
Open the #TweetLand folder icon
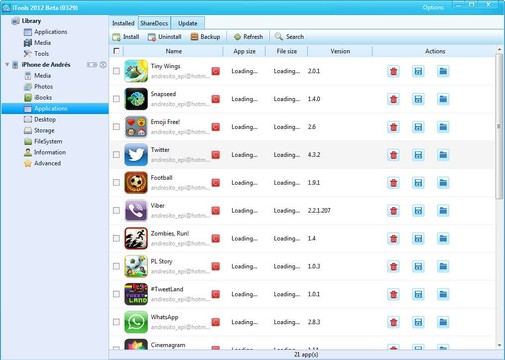443,294
